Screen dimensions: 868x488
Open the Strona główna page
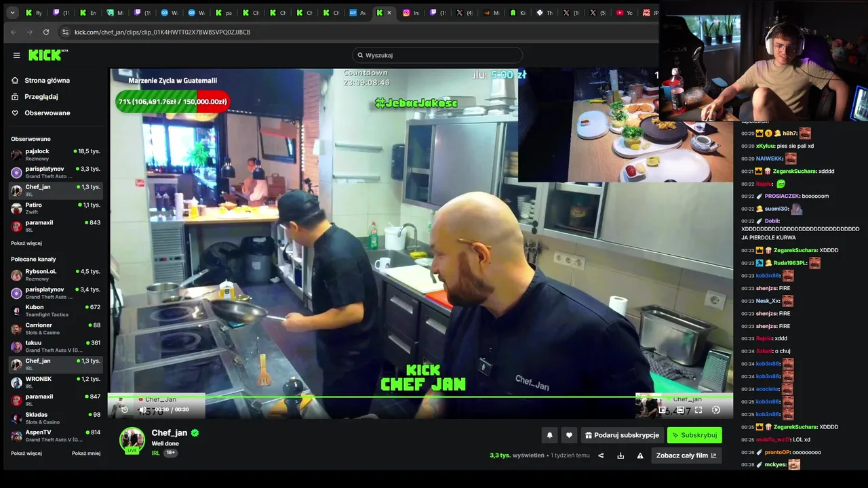pos(47,80)
